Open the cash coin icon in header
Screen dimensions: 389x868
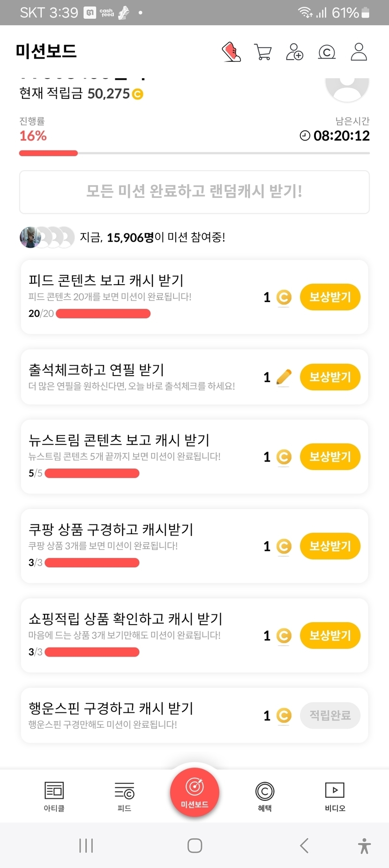click(327, 52)
